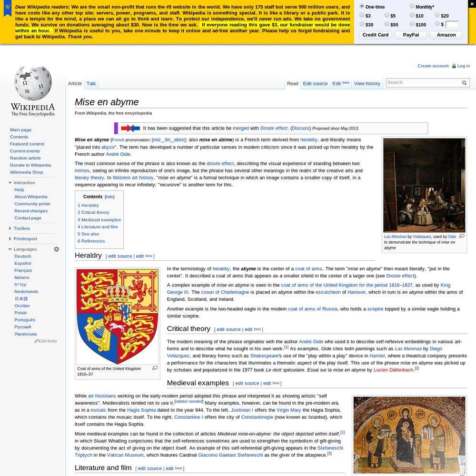Image resolution: width=476 pixels, height=476 pixels.
Task: Open the View history tab
Action: 367,83
